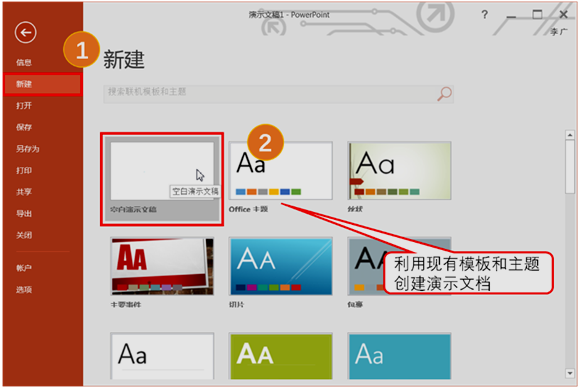
Task: Click the scrollbar down arrow
Action: pyautogui.click(x=570, y=374)
